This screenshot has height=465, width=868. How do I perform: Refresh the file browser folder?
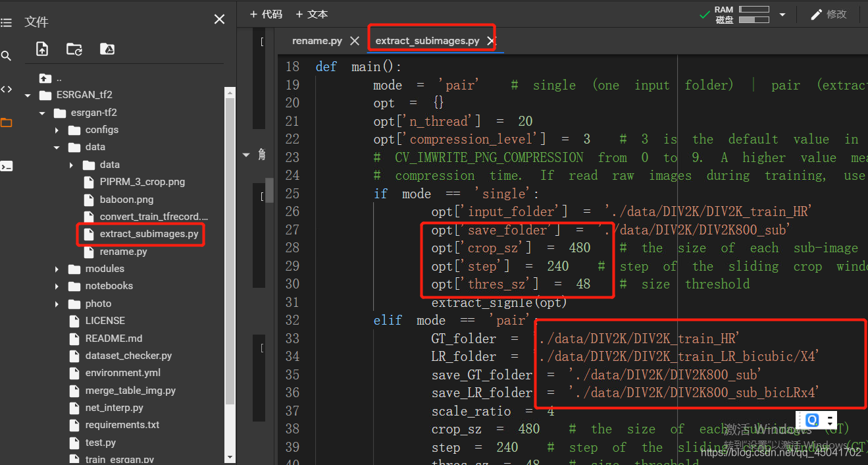74,49
